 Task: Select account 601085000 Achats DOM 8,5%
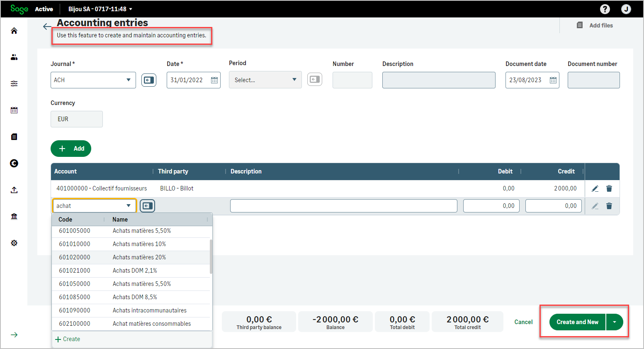[132, 297]
